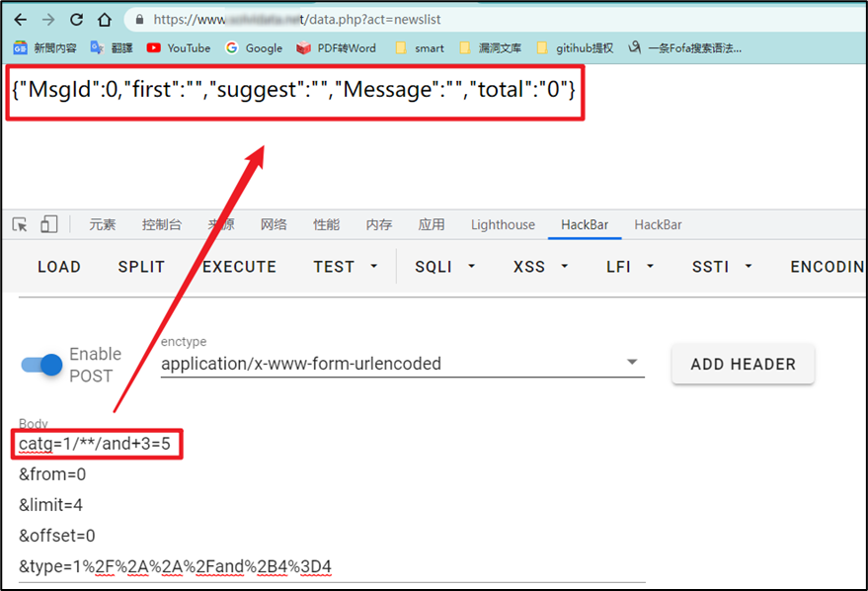The width and height of the screenshot is (868, 591).
Task: Open the ENCODING menu in HackBar
Action: (x=828, y=267)
